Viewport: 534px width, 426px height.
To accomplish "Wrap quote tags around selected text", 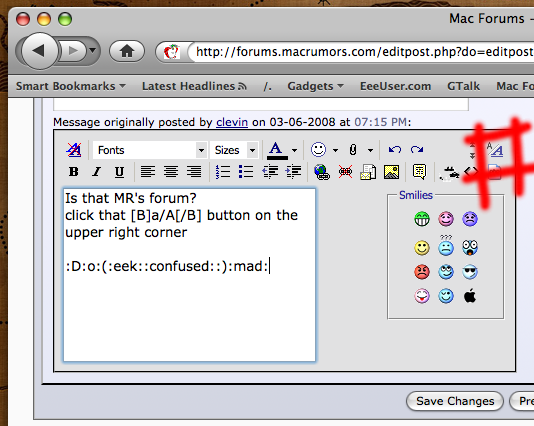I will (x=419, y=172).
